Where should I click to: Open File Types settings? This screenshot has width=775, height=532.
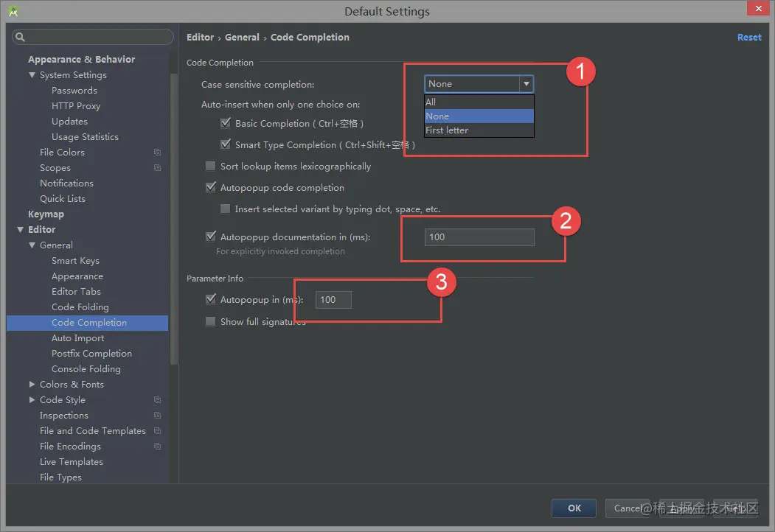[60, 477]
